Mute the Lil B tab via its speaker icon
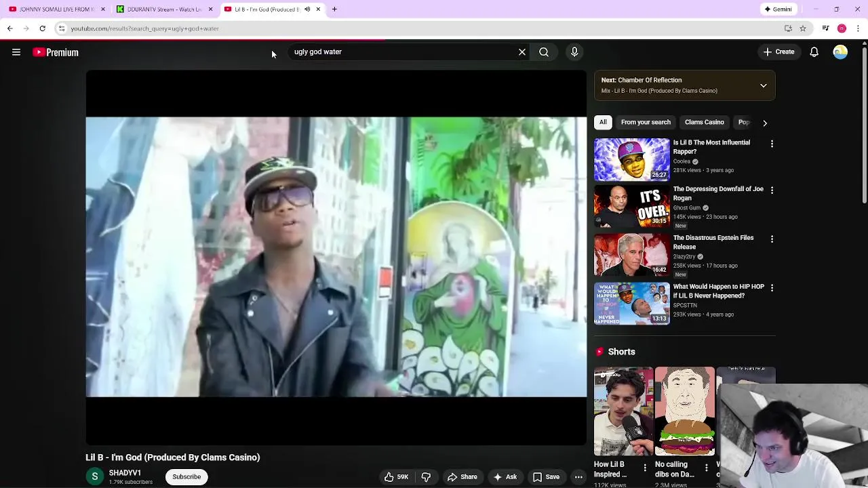The image size is (868, 488). click(x=307, y=9)
